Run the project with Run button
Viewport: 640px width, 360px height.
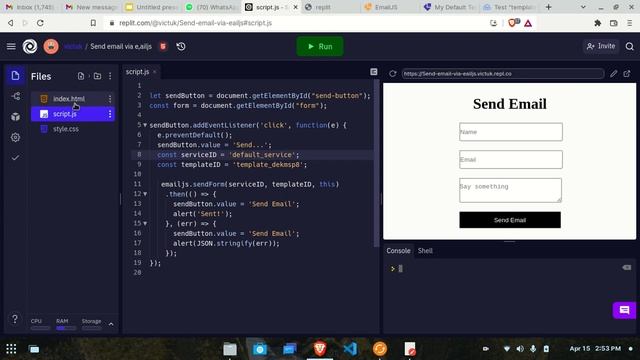(x=320, y=47)
